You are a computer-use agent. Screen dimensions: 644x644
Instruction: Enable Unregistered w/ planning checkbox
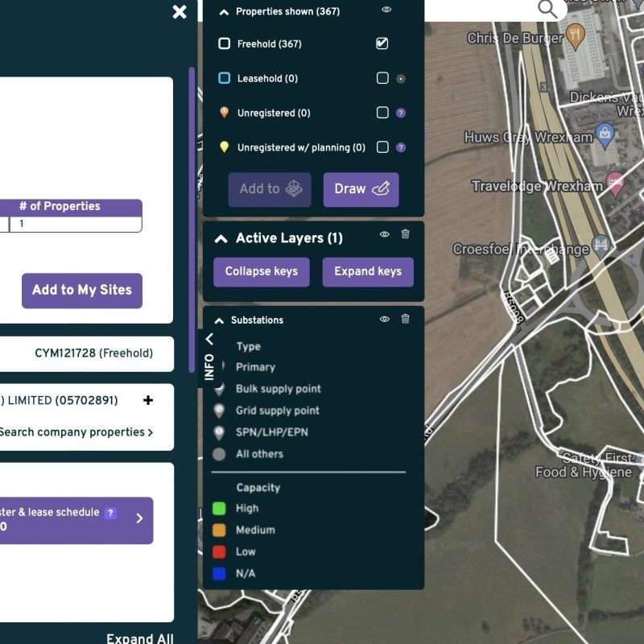coord(382,147)
